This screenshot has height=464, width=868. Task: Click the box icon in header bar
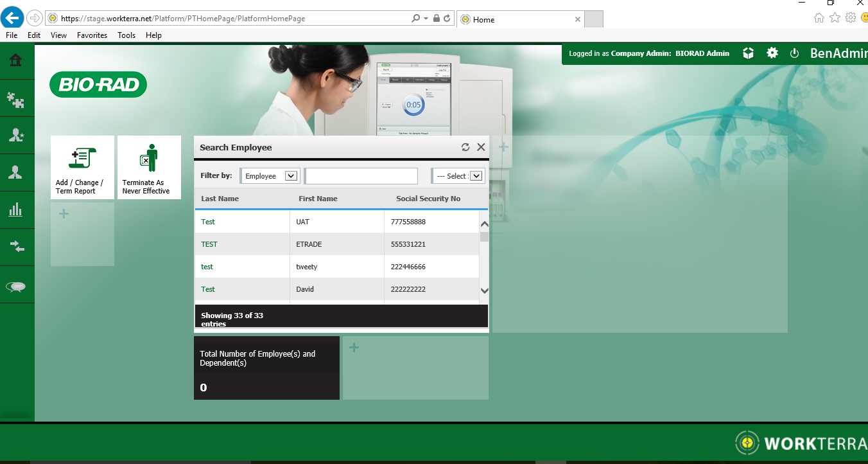pyautogui.click(x=748, y=53)
